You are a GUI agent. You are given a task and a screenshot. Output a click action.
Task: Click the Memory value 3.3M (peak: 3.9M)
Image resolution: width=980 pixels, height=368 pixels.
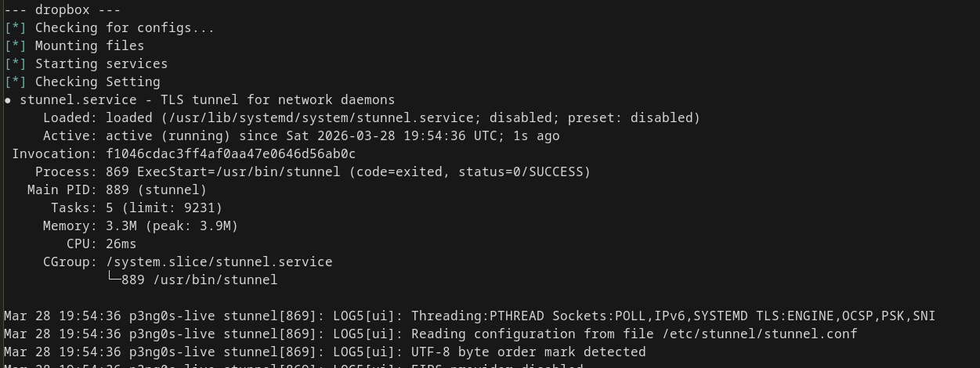tap(172, 226)
